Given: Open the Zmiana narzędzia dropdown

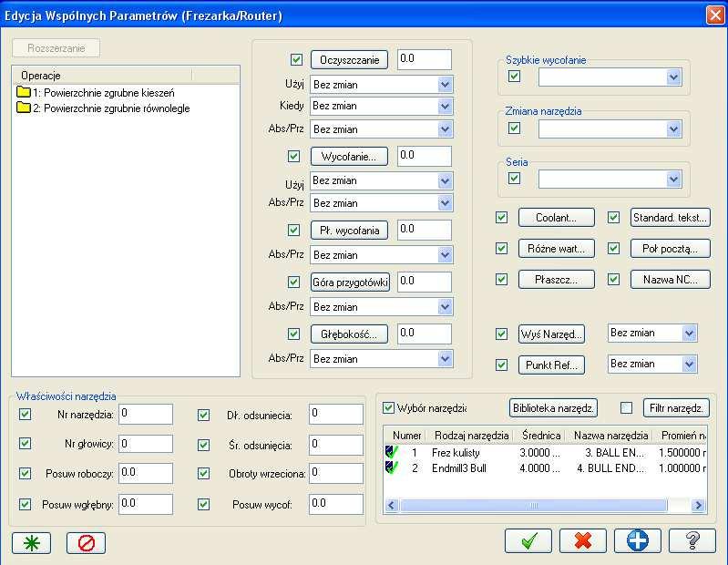Looking at the screenshot, I should tap(610, 129).
